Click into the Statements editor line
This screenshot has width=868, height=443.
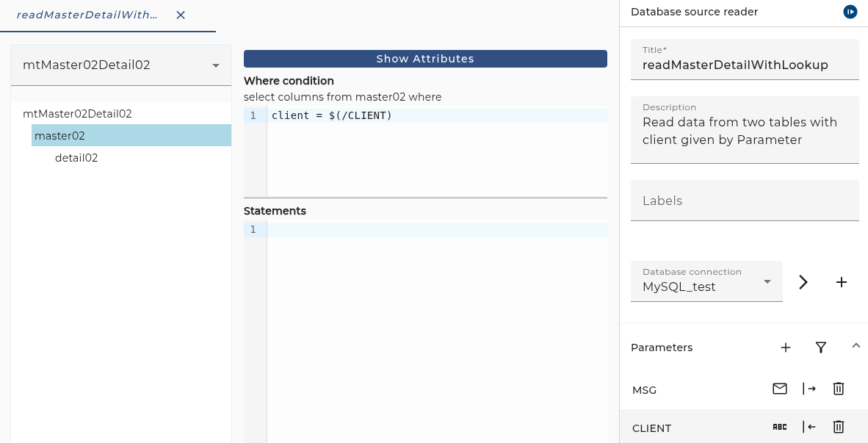click(x=437, y=230)
